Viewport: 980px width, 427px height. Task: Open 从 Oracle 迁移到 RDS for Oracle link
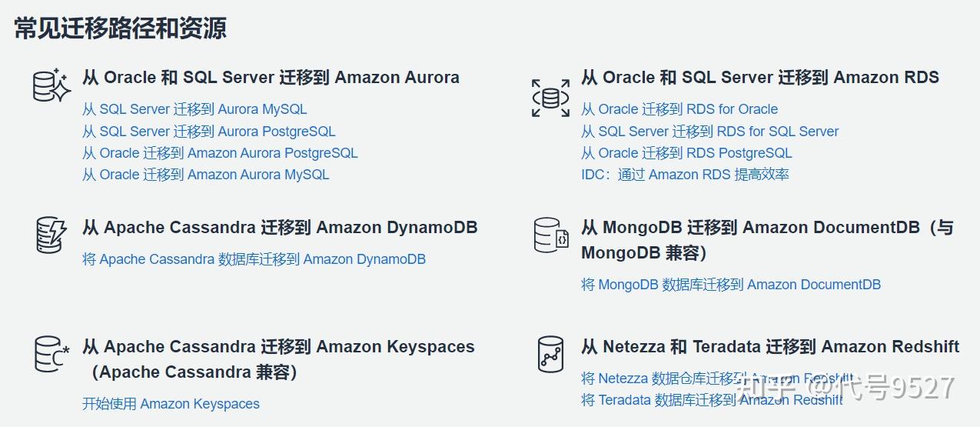pyautogui.click(x=679, y=109)
